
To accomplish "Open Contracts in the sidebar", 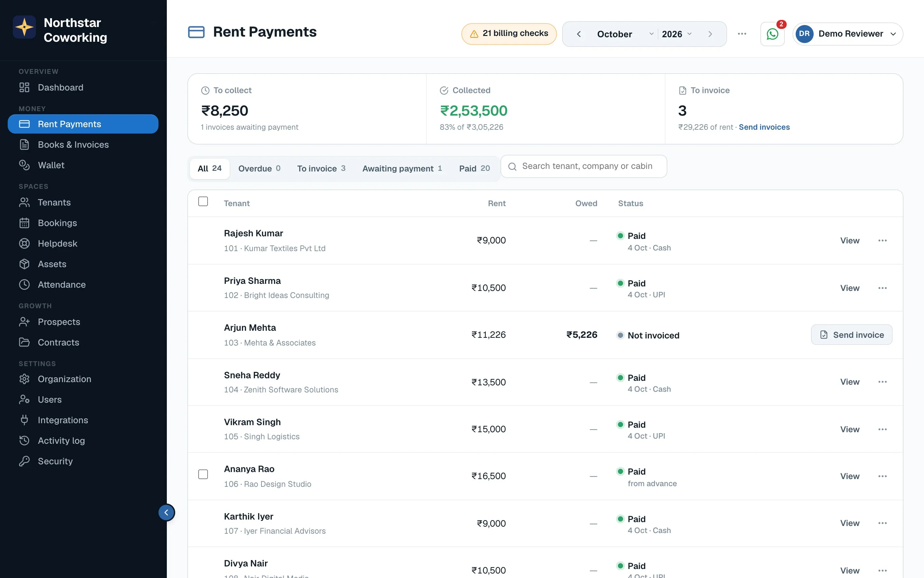I will click(83, 343).
